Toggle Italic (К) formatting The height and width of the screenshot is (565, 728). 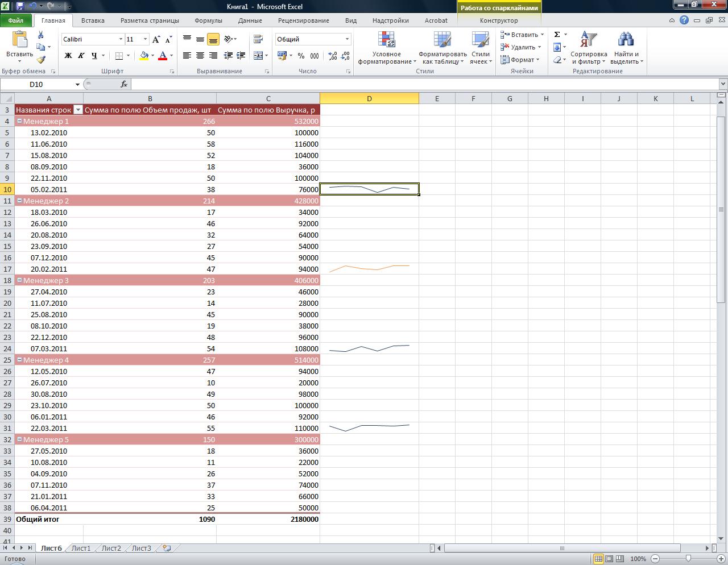point(81,55)
